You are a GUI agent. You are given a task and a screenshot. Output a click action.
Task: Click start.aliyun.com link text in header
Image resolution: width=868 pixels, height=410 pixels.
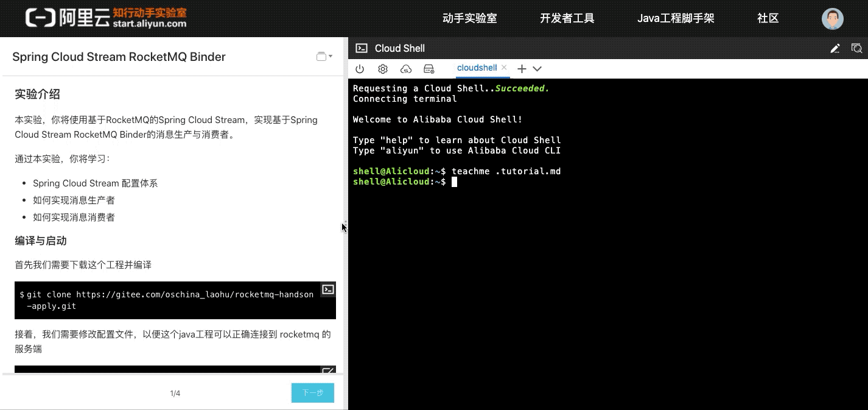coord(150,23)
